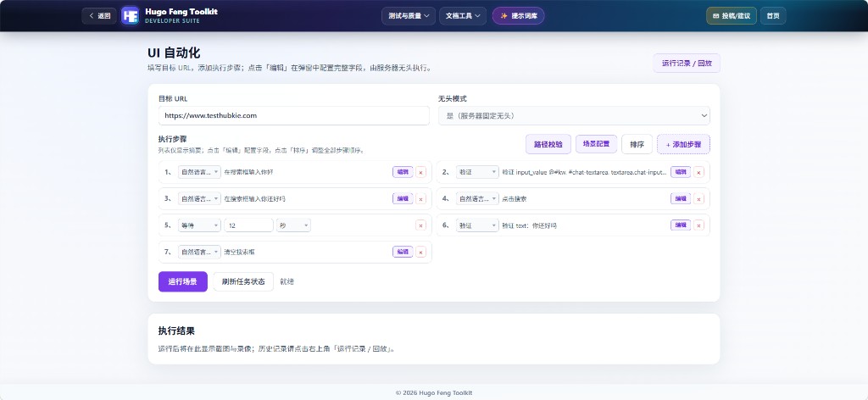Open 场景配置
The height and width of the screenshot is (400, 868).
pos(596,144)
